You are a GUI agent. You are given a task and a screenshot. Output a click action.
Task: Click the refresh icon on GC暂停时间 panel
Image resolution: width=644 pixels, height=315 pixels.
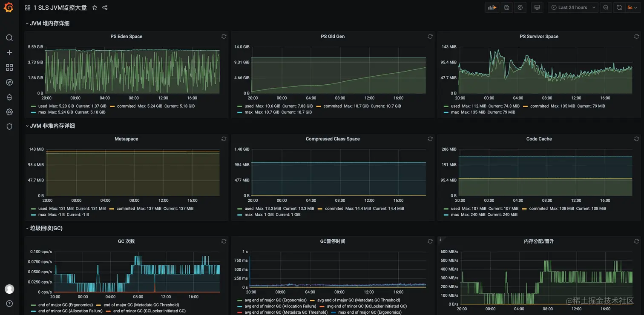coord(430,241)
